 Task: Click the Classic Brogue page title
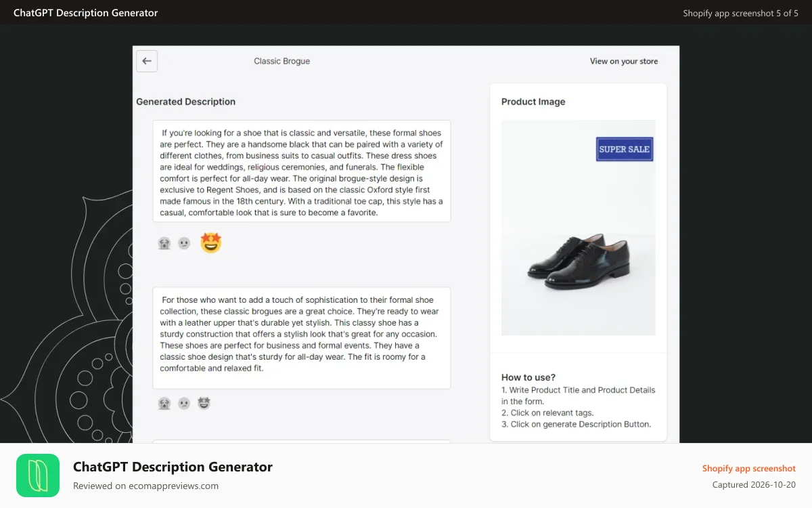pyautogui.click(x=282, y=61)
